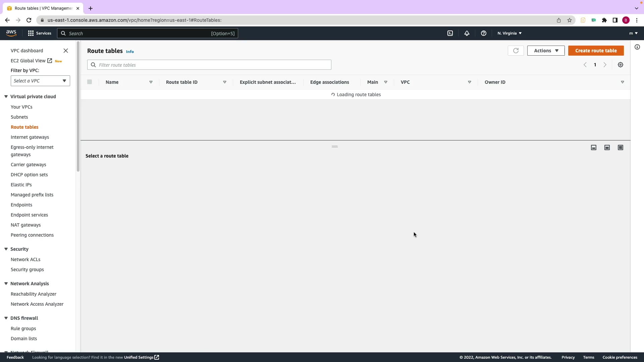The height and width of the screenshot is (362, 644).
Task: Go to Security groups page
Action: pyautogui.click(x=27, y=269)
